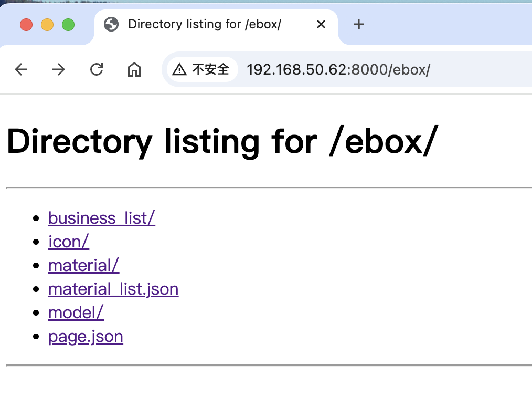Close the Directory listing tab
The height and width of the screenshot is (396, 532).
pos(322,24)
